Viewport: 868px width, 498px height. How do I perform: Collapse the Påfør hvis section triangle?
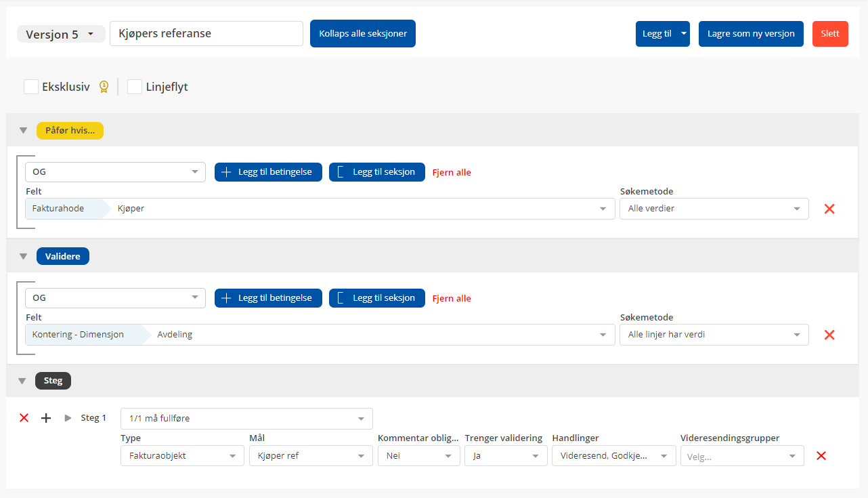[23, 131]
